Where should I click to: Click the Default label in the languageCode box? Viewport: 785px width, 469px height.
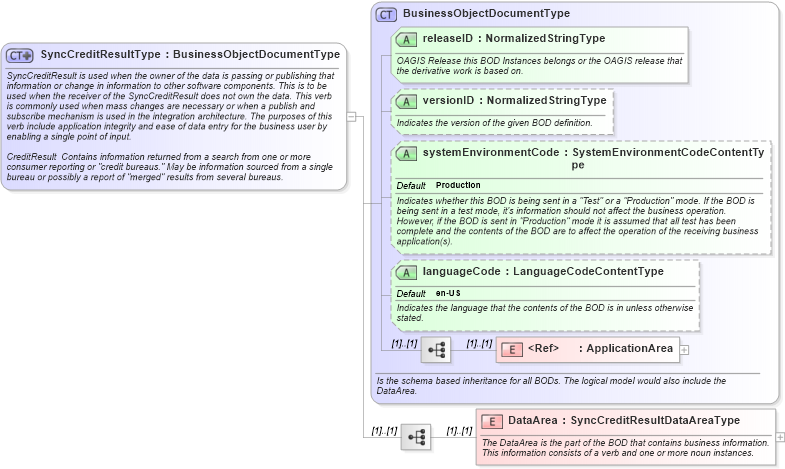tap(411, 294)
